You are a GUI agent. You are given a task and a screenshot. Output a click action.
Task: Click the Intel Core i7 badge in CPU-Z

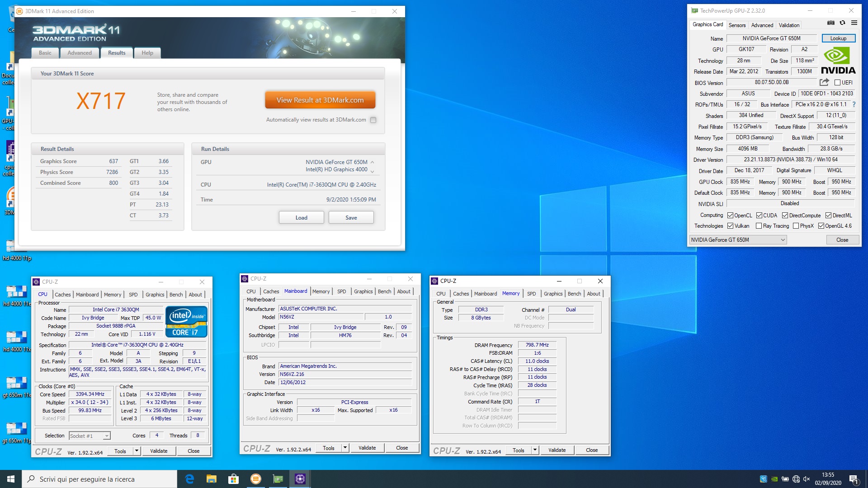[x=186, y=322]
